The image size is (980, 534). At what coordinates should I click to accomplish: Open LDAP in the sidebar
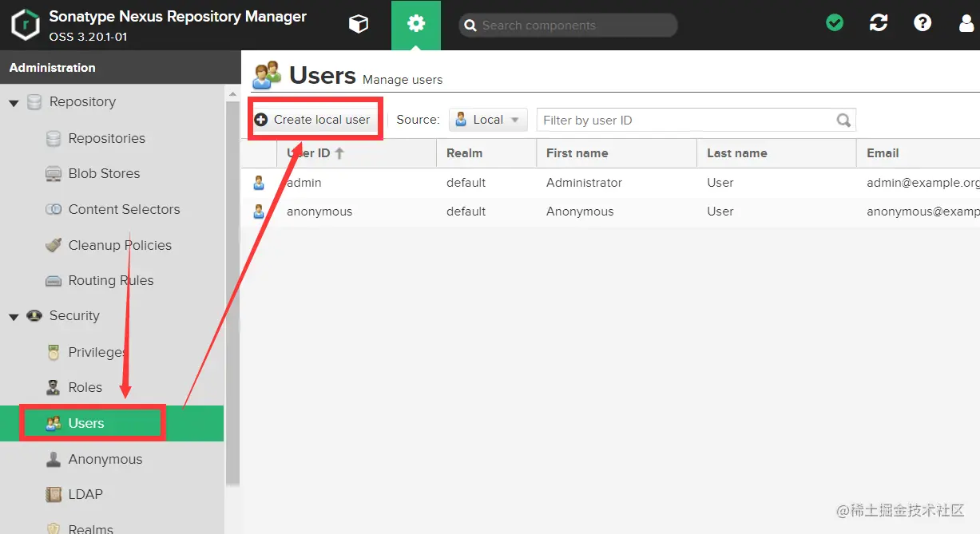(85, 494)
